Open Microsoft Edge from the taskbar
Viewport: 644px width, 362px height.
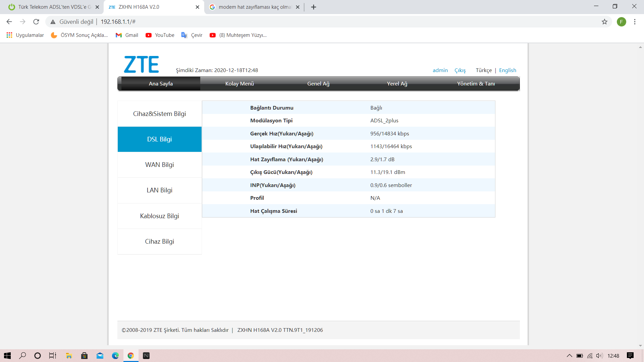[115, 356]
